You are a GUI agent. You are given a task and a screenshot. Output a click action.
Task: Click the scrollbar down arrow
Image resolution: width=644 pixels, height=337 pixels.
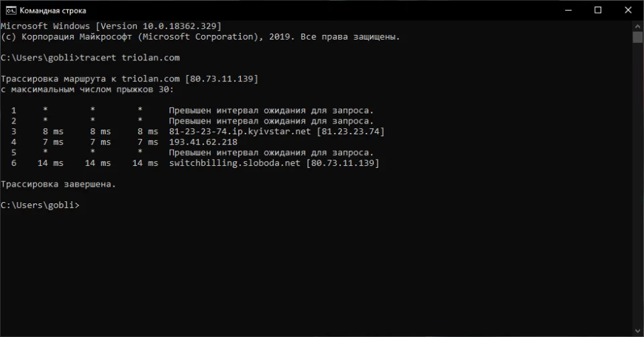[638, 330]
